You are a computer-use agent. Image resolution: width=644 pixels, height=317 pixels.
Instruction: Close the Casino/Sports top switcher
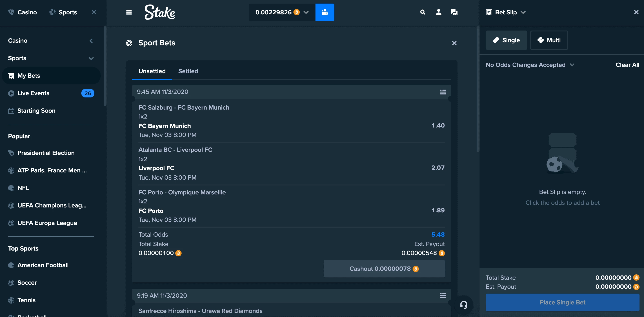coord(94,12)
